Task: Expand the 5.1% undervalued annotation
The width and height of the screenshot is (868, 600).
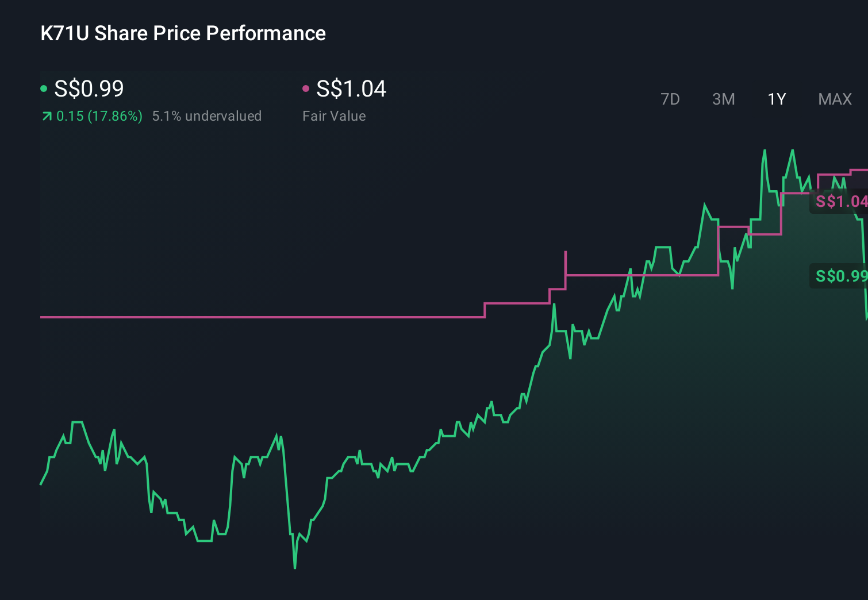Action: point(207,116)
